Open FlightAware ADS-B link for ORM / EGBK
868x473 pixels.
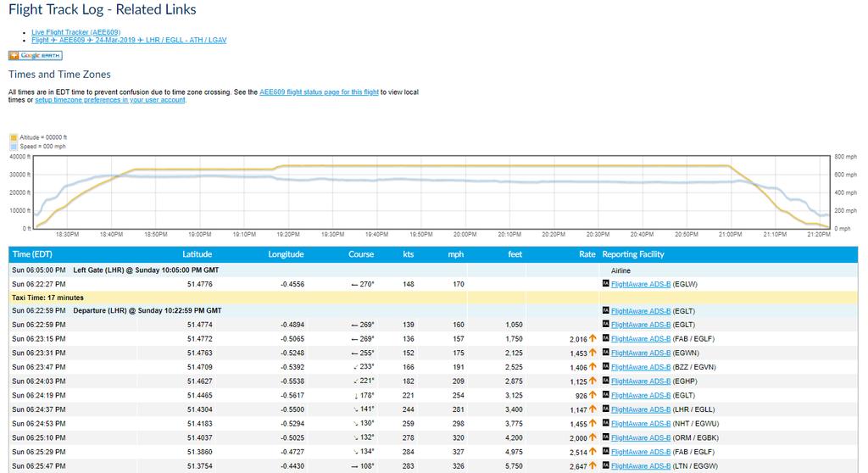pyautogui.click(x=641, y=437)
